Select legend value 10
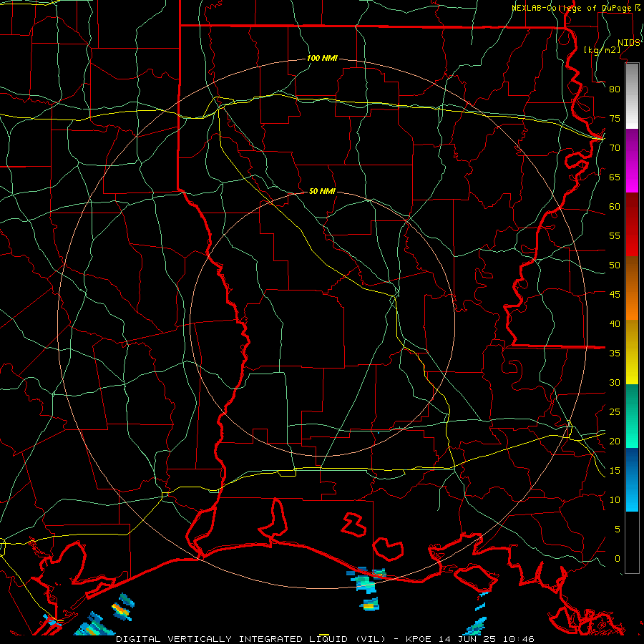 (x=615, y=500)
